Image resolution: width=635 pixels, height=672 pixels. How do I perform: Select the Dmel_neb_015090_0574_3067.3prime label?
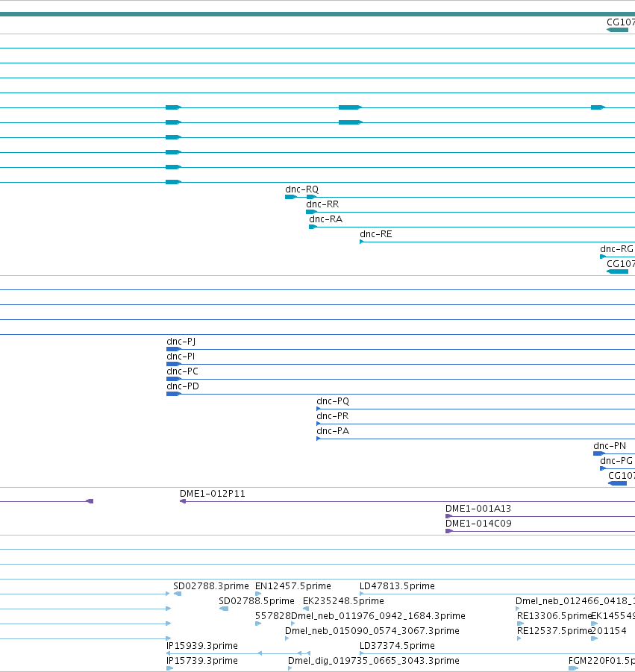[x=372, y=631]
